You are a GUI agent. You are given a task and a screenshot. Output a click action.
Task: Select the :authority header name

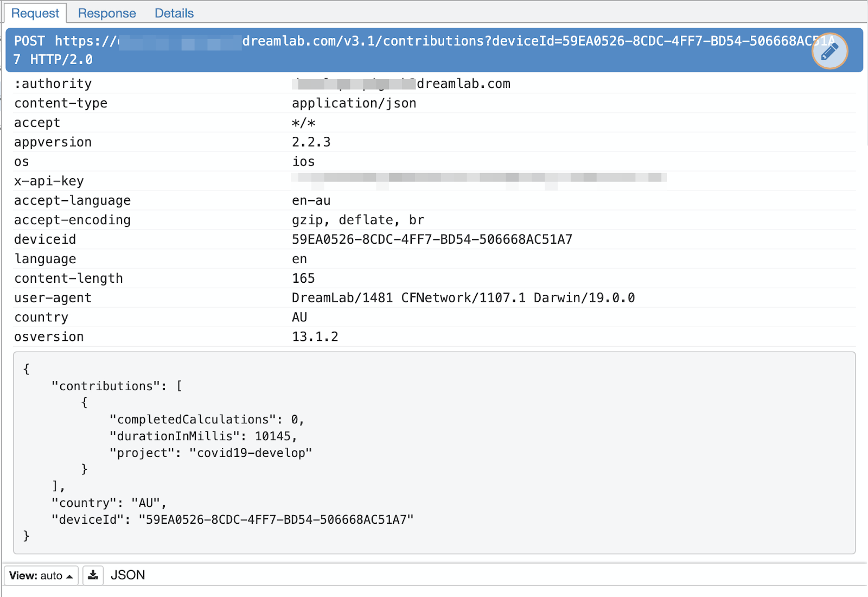coord(53,84)
